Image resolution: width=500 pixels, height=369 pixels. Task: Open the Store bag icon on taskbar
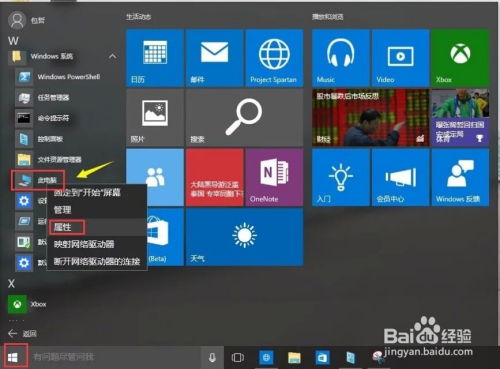coord(322,357)
